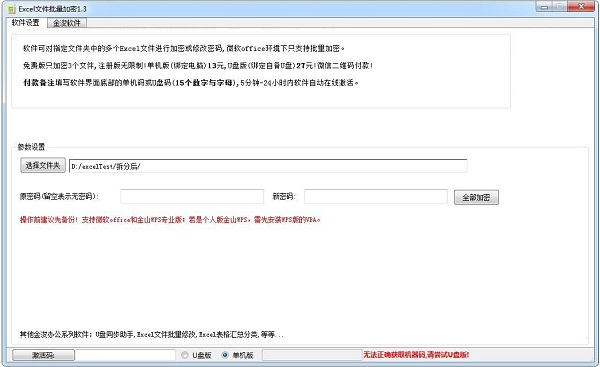The width and height of the screenshot is (600, 367).
Task: Click the red text 无法正确获取机器码
Action: (416, 355)
